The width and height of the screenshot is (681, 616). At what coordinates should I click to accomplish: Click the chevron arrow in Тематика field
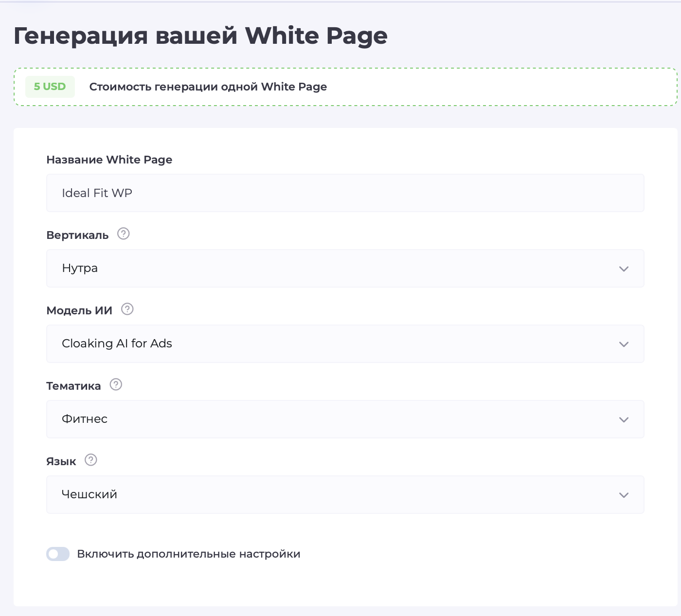tap(624, 420)
